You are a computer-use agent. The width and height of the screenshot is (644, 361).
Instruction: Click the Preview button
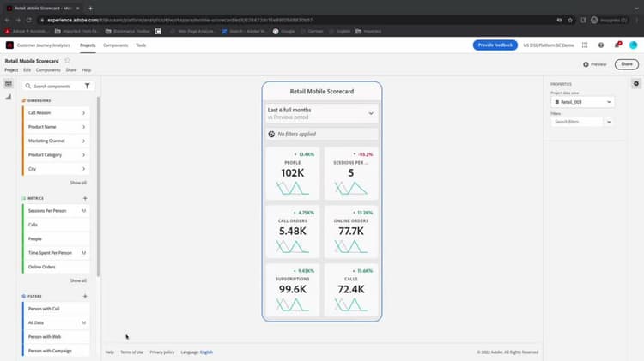tap(595, 64)
